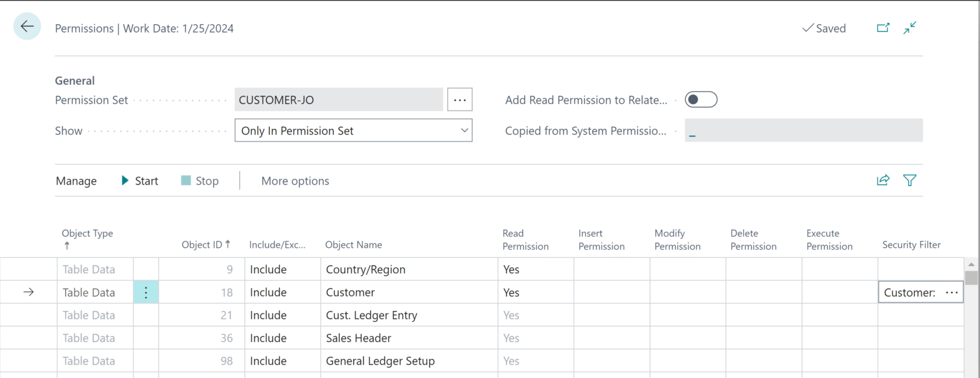
Task: Open the page in a new window icon
Action: pyautogui.click(x=883, y=28)
